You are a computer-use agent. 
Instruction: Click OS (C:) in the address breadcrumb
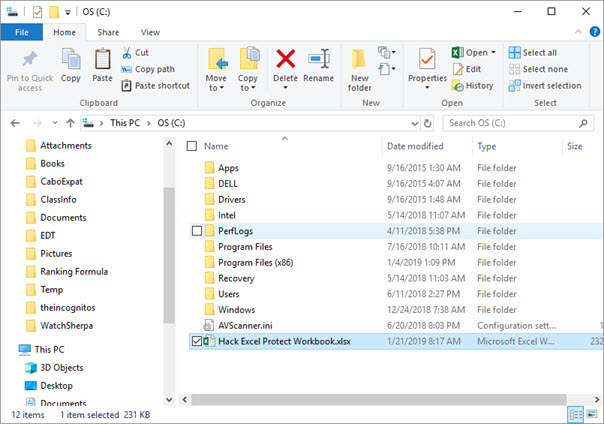(x=171, y=123)
